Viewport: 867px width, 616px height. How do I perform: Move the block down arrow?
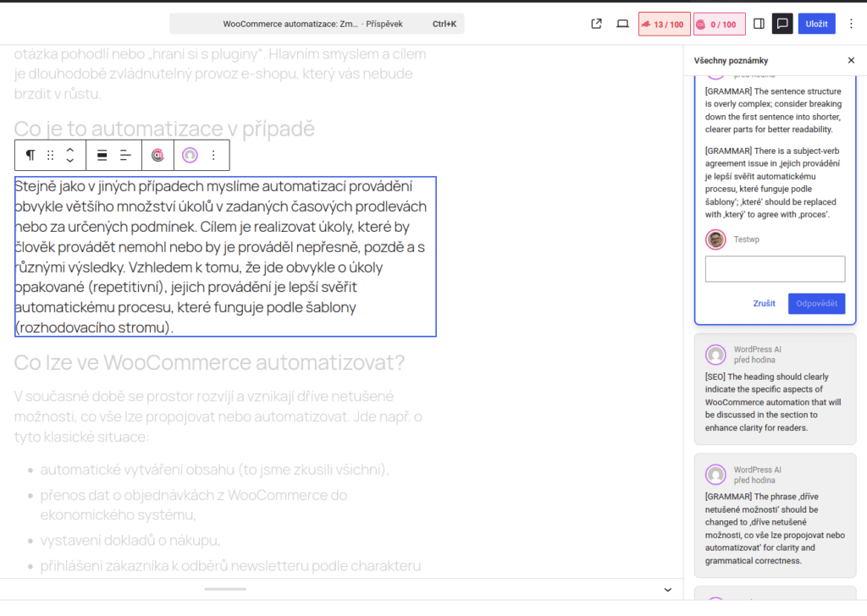coord(70,160)
